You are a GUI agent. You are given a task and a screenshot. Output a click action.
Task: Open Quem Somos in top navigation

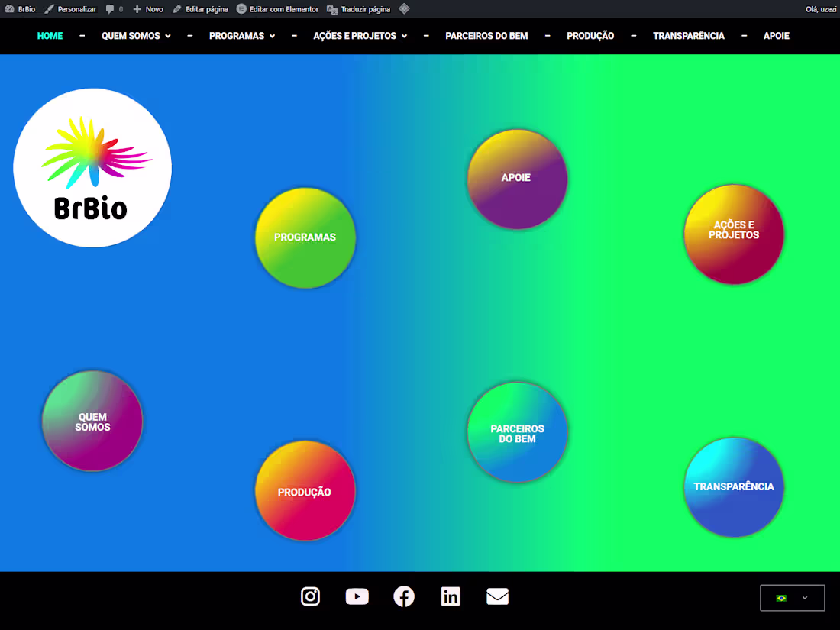pyautogui.click(x=131, y=36)
